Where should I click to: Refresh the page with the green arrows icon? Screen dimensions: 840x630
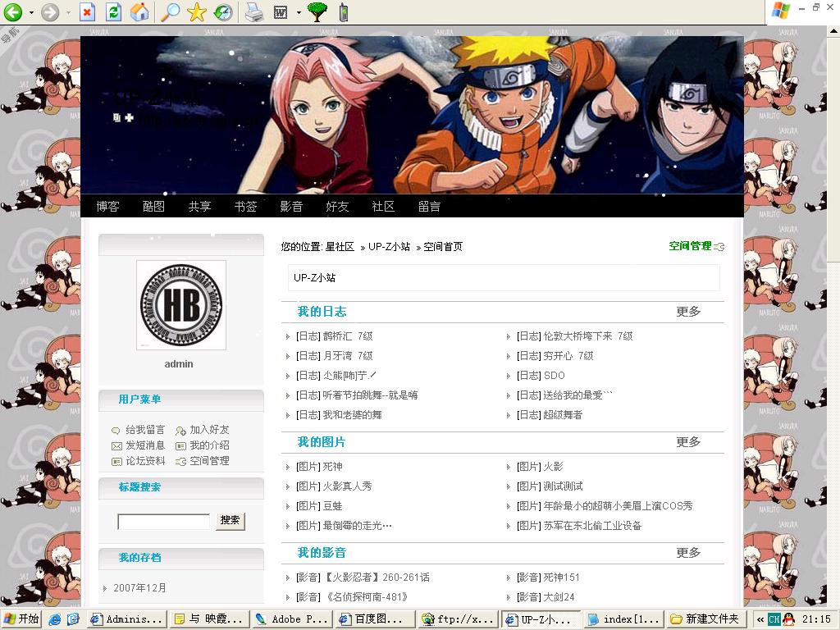[x=113, y=11]
